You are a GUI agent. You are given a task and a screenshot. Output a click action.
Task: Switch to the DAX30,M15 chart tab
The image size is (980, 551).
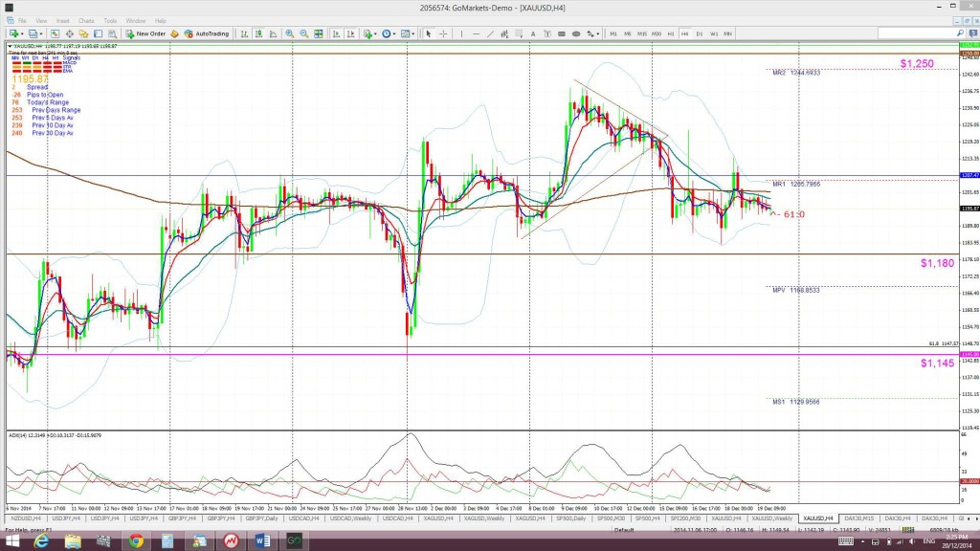(x=858, y=518)
